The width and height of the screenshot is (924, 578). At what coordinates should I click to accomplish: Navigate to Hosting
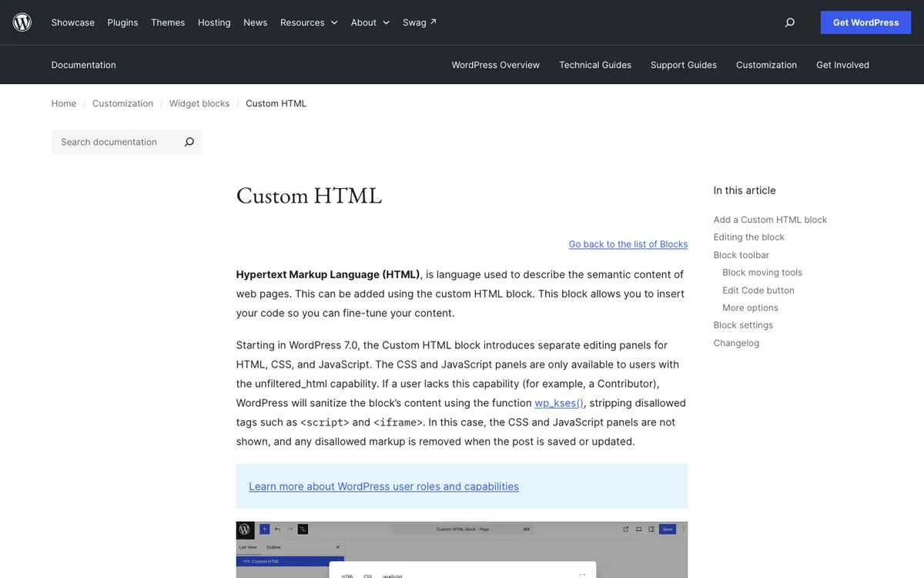point(214,22)
